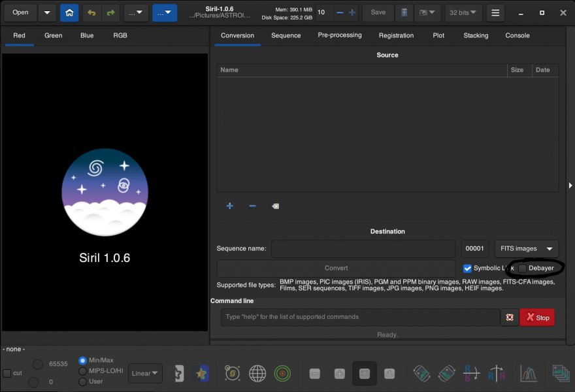The width and height of the screenshot is (575, 392).
Task: Open the FITS images format dropdown
Action: pos(526,249)
